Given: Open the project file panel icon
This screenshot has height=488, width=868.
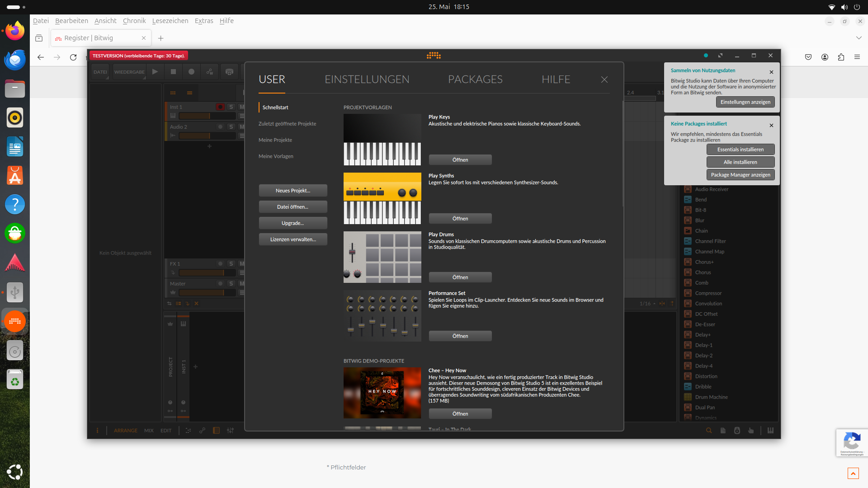Looking at the screenshot, I should click(x=723, y=431).
